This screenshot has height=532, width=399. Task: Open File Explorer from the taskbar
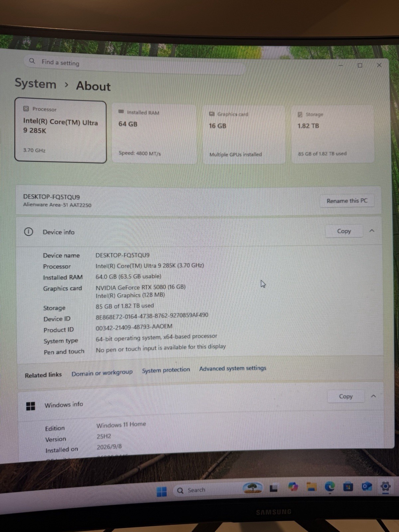click(x=312, y=487)
